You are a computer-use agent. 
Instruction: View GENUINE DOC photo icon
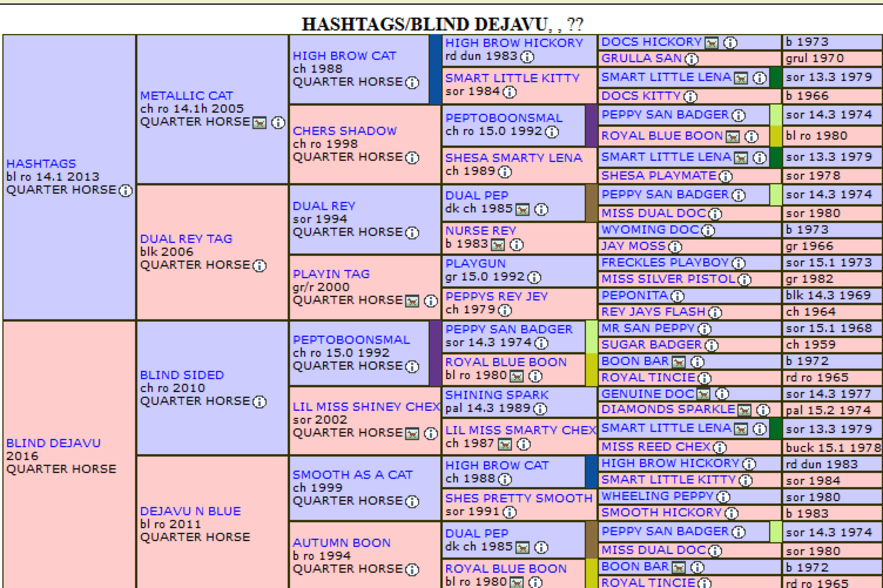pos(703,395)
